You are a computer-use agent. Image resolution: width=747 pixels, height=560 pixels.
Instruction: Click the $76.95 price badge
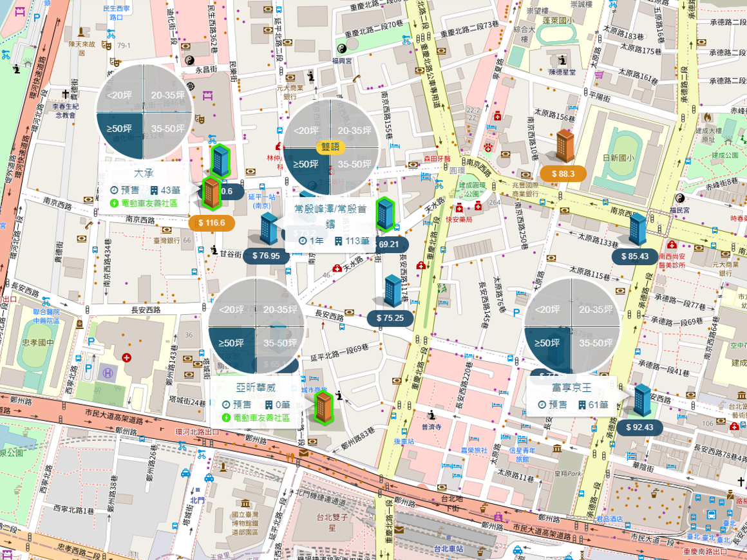coord(266,256)
